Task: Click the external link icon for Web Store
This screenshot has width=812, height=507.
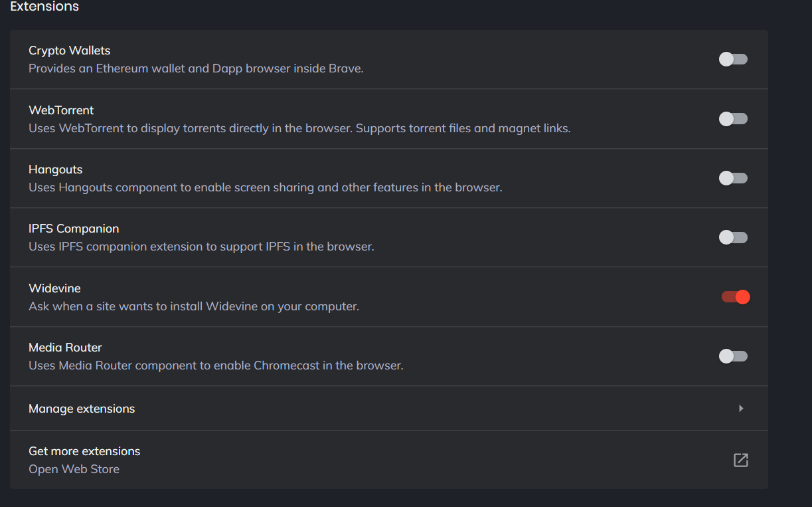Action: [x=740, y=460]
